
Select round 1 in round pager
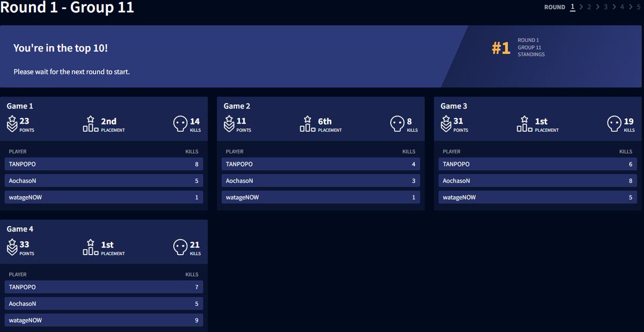[573, 7]
